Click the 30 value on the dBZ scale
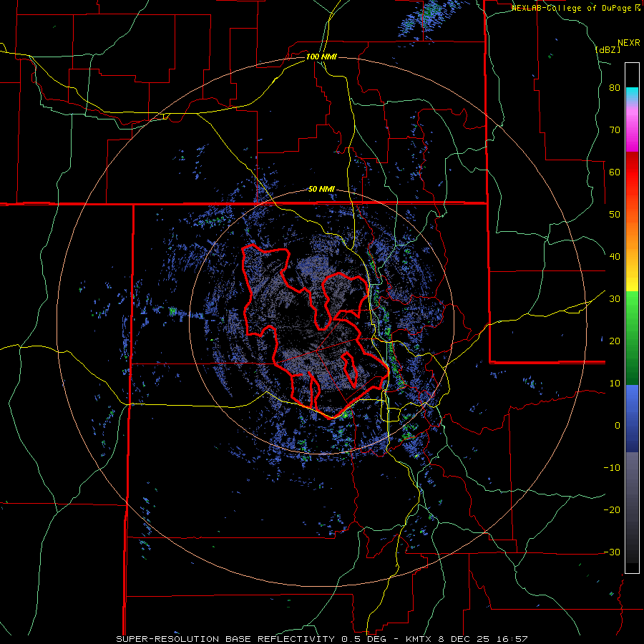The width and height of the screenshot is (644, 644). 615,299
